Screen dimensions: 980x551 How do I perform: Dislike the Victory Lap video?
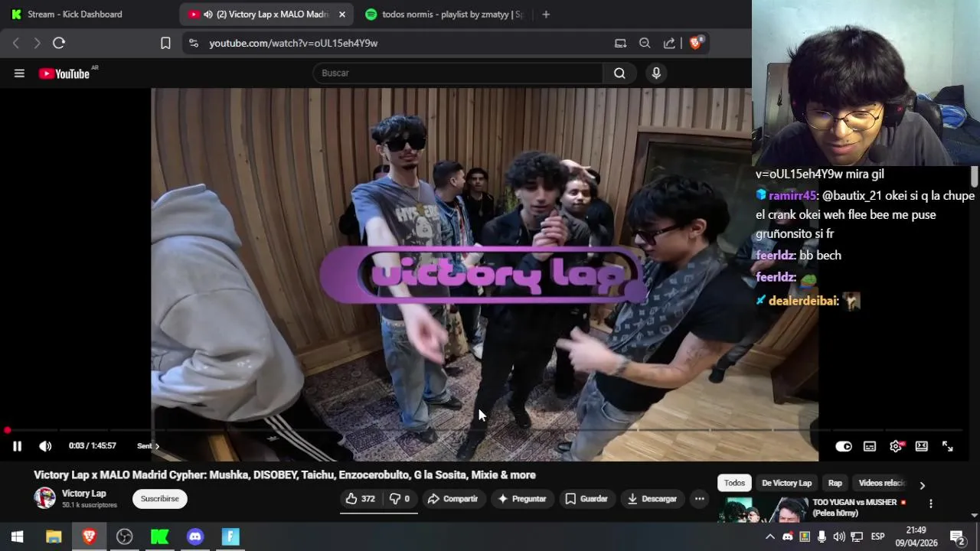pos(399,499)
